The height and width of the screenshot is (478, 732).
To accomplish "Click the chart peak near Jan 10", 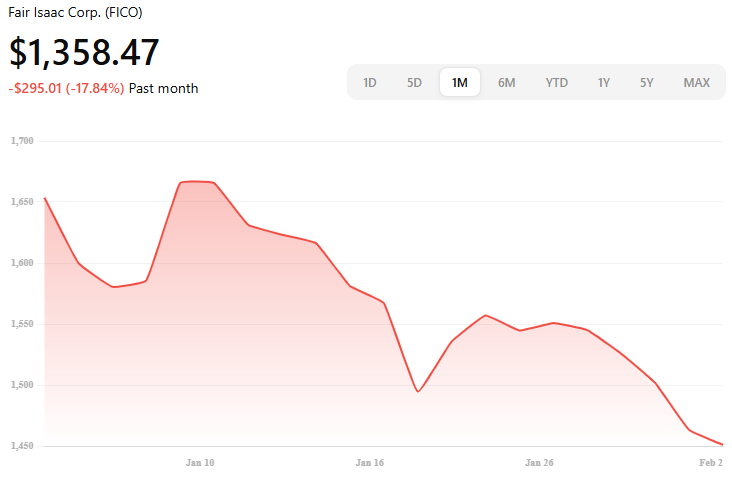I will point(197,182).
